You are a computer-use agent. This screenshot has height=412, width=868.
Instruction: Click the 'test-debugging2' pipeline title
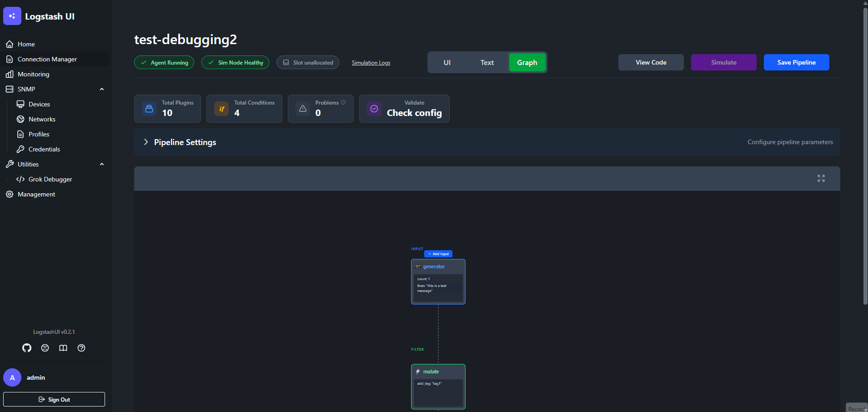pos(186,40)
